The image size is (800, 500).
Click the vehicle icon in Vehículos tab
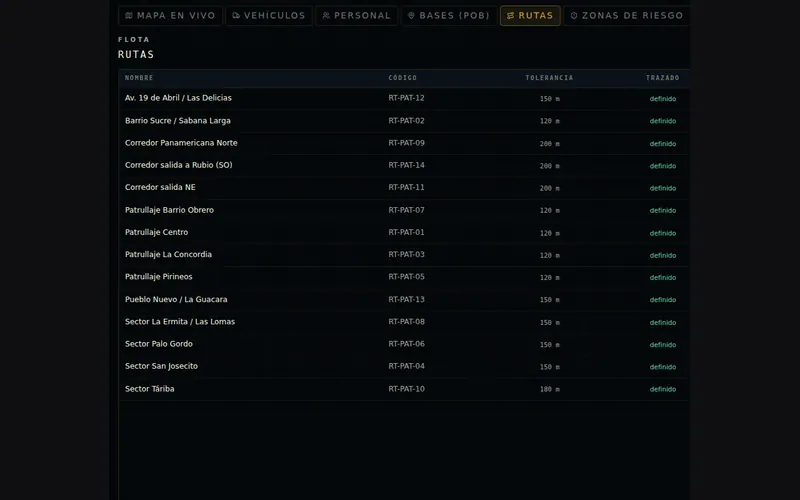236,16
